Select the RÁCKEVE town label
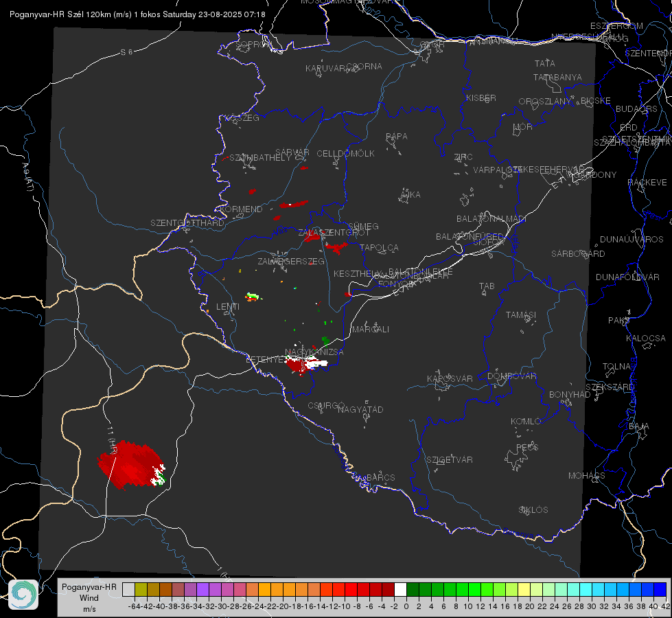The width and height of the screenshot is (672, 618). [647, 183]
